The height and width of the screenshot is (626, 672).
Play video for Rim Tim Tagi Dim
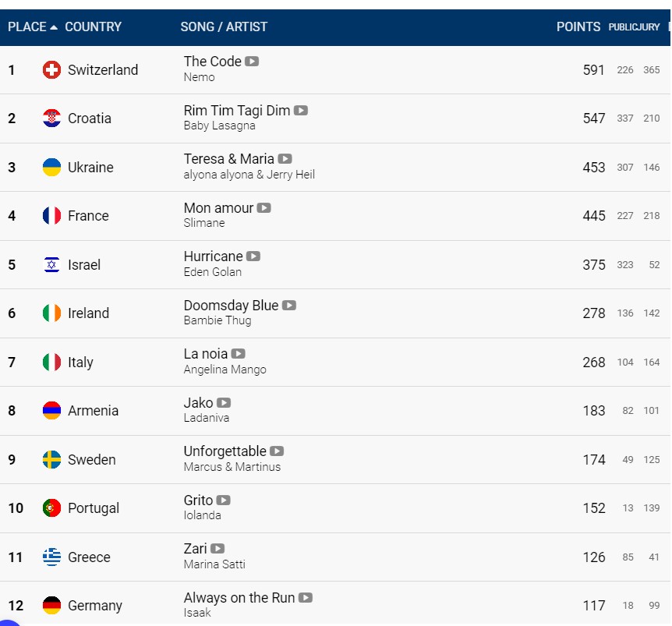[x=300, y=111]
